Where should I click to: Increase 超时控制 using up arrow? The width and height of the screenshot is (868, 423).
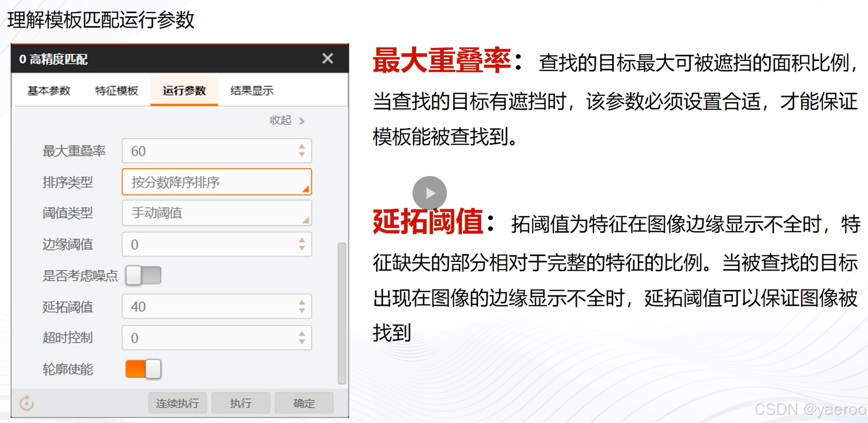pyautogui.click(x=302, y=334)
